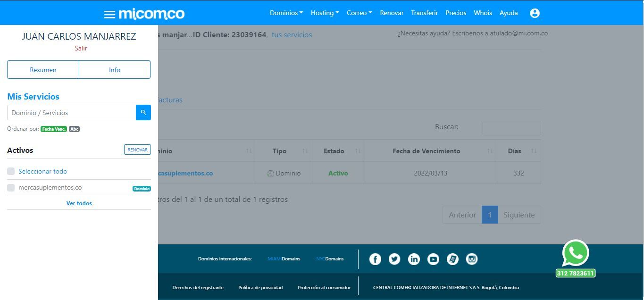Open the Instagram icon in footer
644x300 pixels.
pos(472,259)
